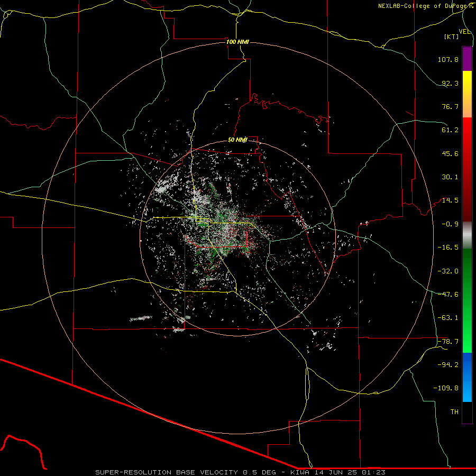The image size is (476, 476).
Task: Click the blue segment of velocity color bar
Action: pyautogui.click(x=467, y=377)
